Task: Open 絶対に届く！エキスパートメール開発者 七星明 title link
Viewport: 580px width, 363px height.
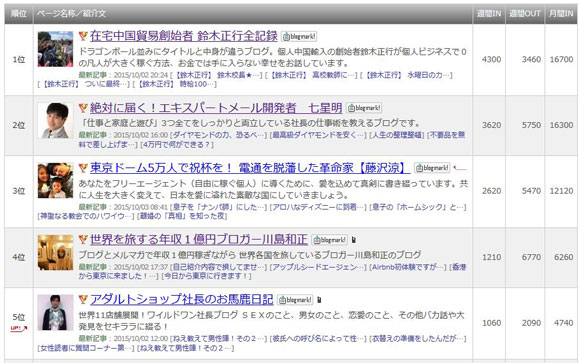Action: 216,108
